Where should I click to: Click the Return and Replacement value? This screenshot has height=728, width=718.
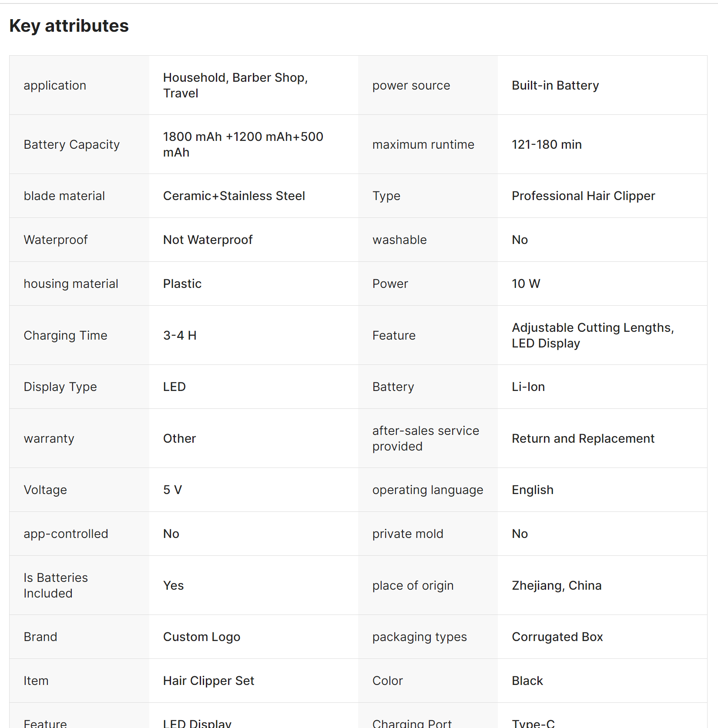[583, 438]
